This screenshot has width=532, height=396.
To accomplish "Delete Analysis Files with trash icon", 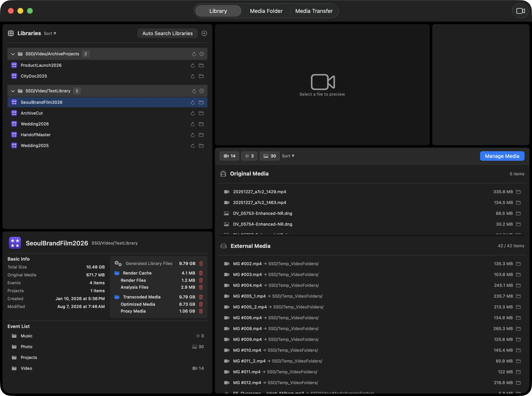I will pos(201,287).
